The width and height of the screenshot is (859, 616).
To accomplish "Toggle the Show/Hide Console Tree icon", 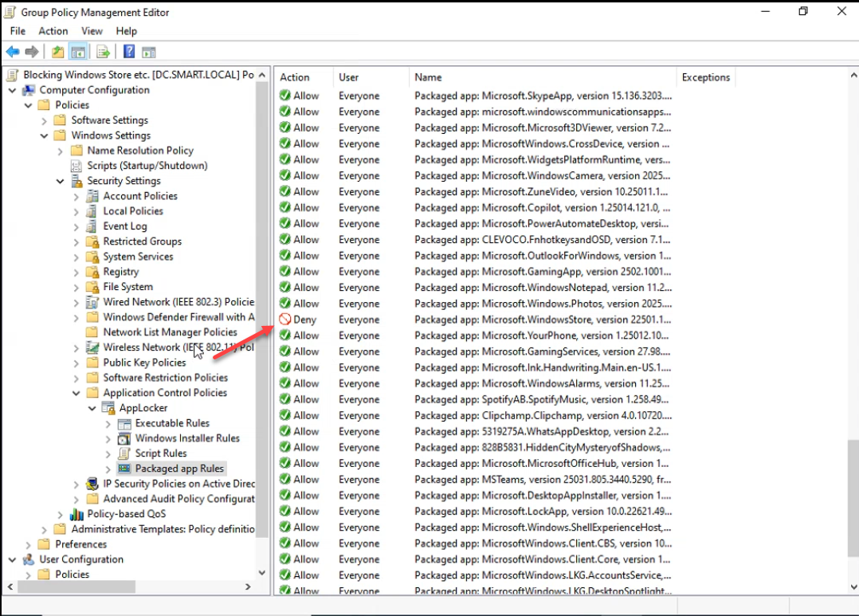I will pyautogui.click(x=78, y=52).
